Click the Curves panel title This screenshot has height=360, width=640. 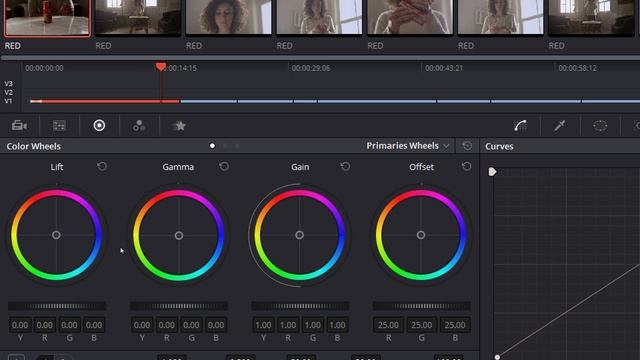[x=499, y=146]
